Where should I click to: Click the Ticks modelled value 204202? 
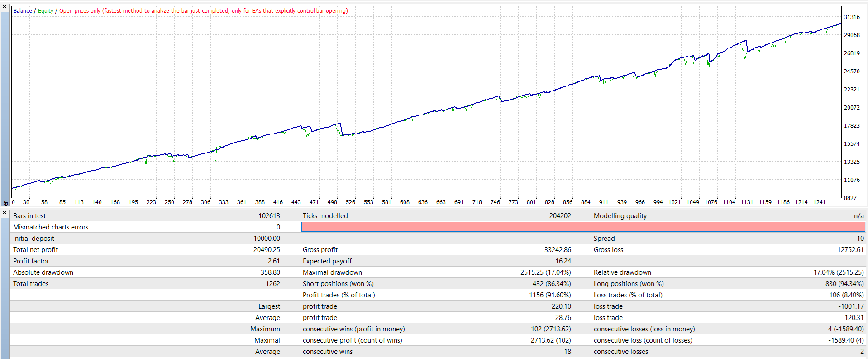tap(560, 216)
